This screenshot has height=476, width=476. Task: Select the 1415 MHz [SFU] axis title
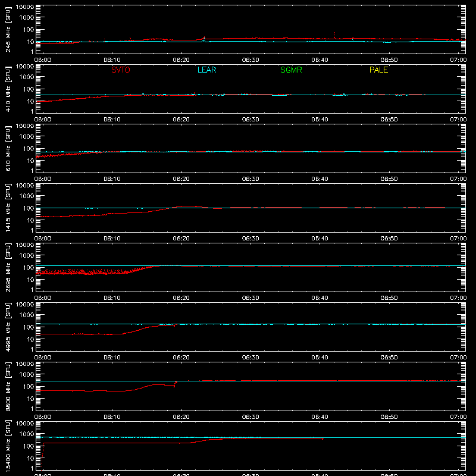click(x=8, y=208)
